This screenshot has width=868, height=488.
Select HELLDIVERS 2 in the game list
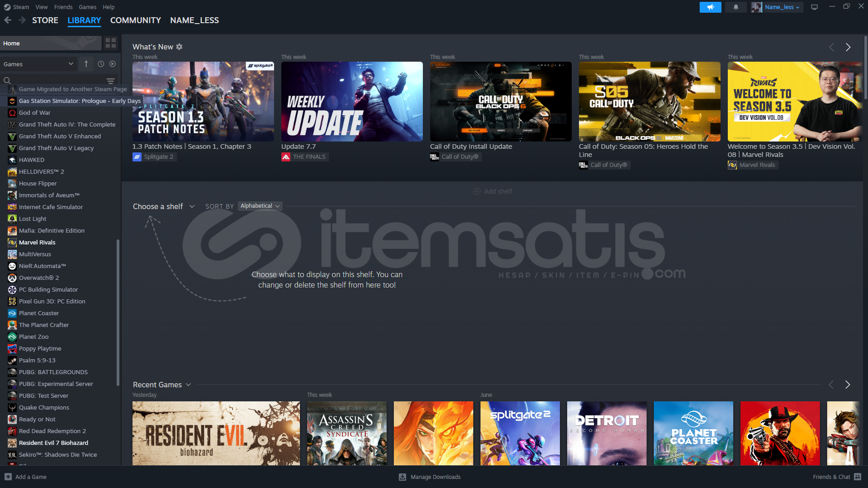click(x=41, y=171)
